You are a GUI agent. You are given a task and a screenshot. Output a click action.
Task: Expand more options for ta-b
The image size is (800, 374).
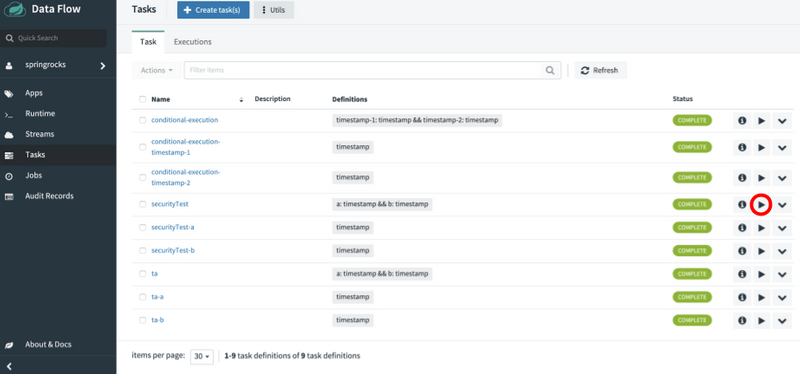(782, 320)
